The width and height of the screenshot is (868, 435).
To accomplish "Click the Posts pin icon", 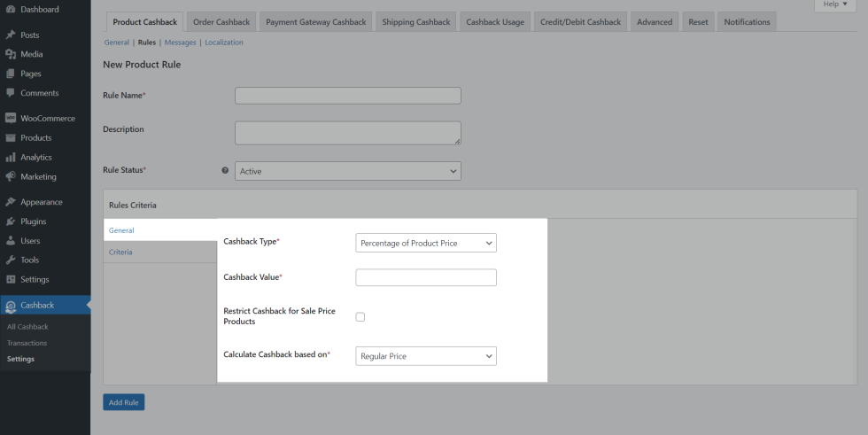I will click(11, 35).
